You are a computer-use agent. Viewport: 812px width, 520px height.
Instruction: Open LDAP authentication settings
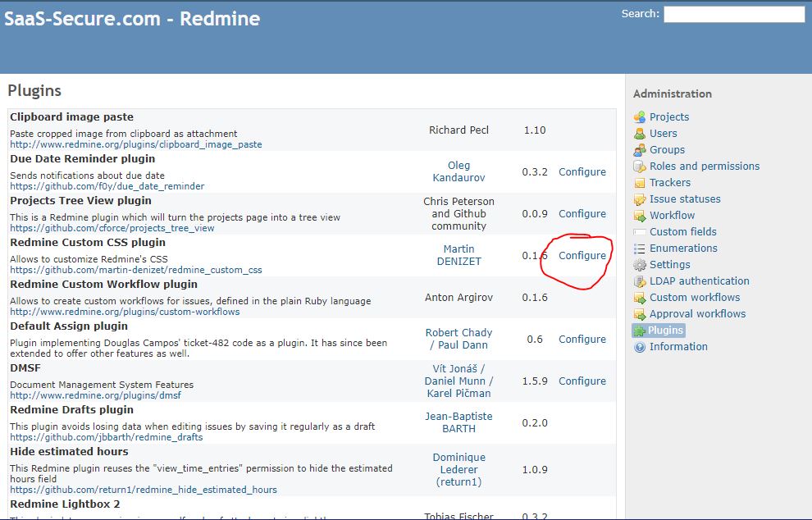[699, 281]
